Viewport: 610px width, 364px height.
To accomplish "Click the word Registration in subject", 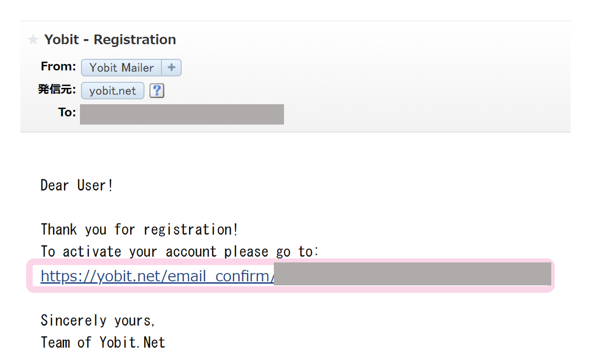I will click(135, 40).
